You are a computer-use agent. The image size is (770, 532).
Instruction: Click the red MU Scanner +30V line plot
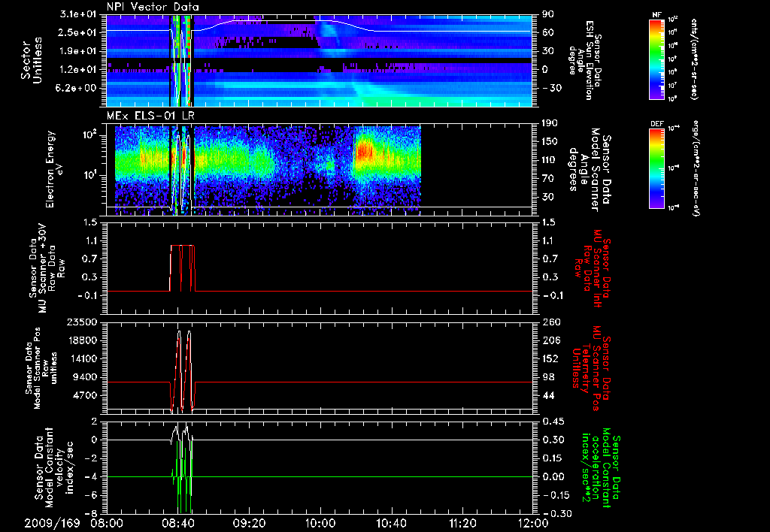[319, 268]
